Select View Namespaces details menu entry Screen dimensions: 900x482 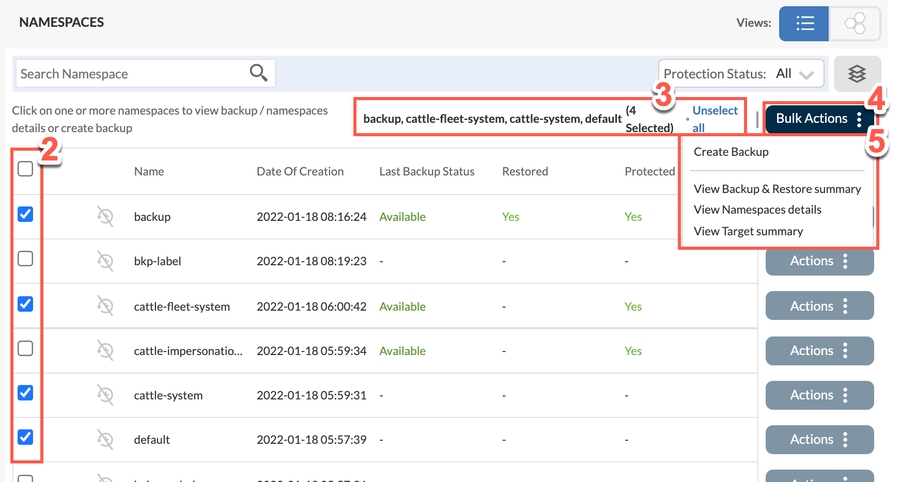[x=757, y=210]
